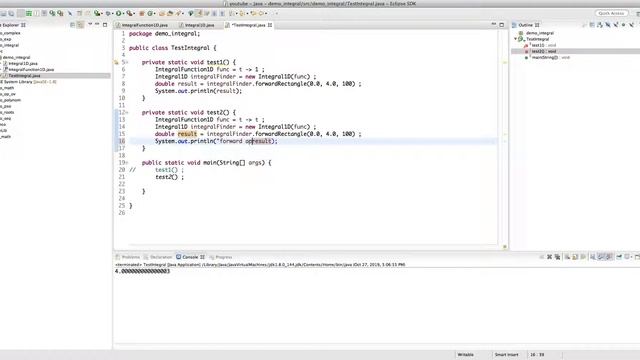This screenshot has height=360, width=640.
Task: Click the New Java Class green C icon
Action: (150, 13)
